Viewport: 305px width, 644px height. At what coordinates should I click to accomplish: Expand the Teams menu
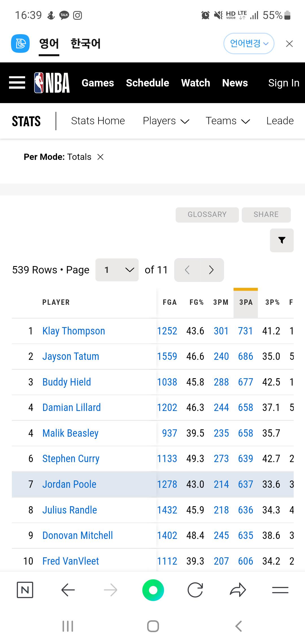click(228, 121)
